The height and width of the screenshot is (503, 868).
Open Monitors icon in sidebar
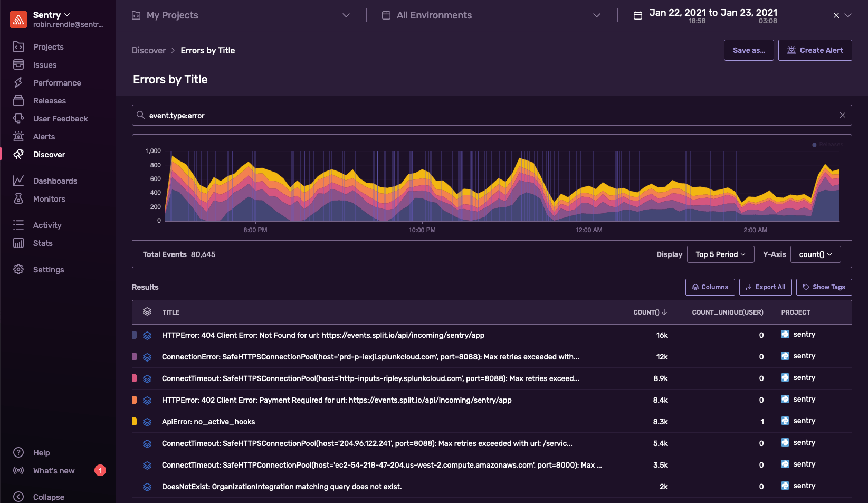18,198
